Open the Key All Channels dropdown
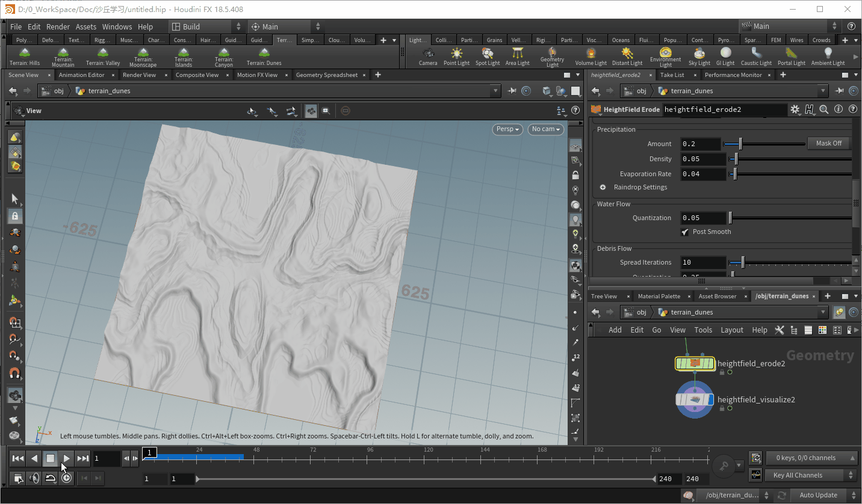Viewport: 862px width, 504px height. click(x=810, y=475)
